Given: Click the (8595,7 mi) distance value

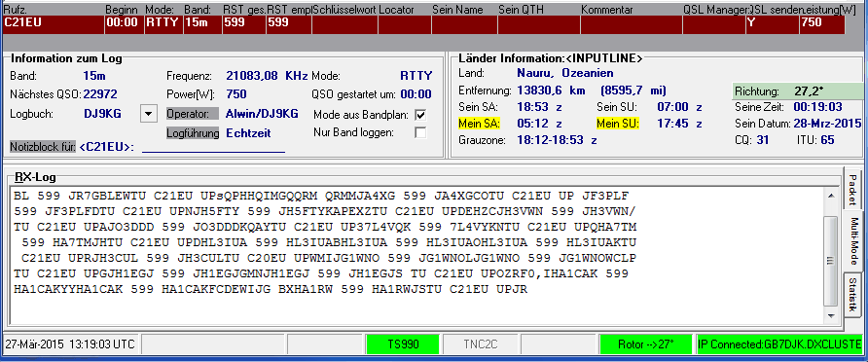Looking at the screenshot, I should click(633, 90).
